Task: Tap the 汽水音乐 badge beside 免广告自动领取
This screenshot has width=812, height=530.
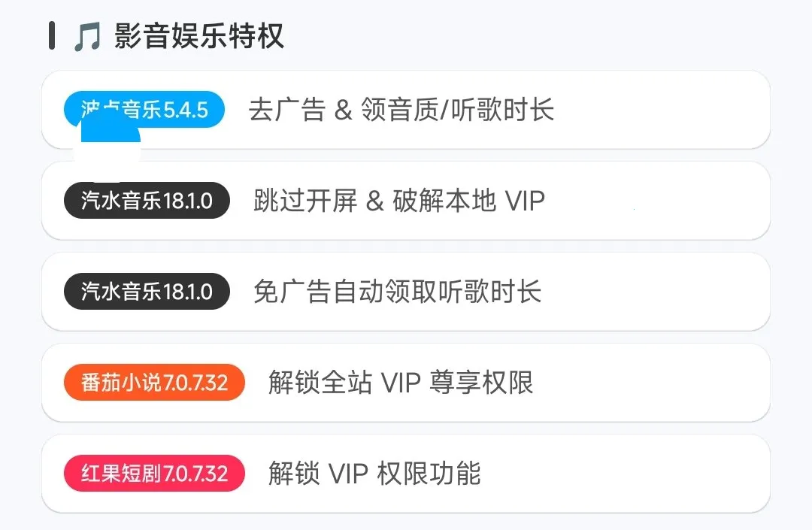Action: [147, 292]
